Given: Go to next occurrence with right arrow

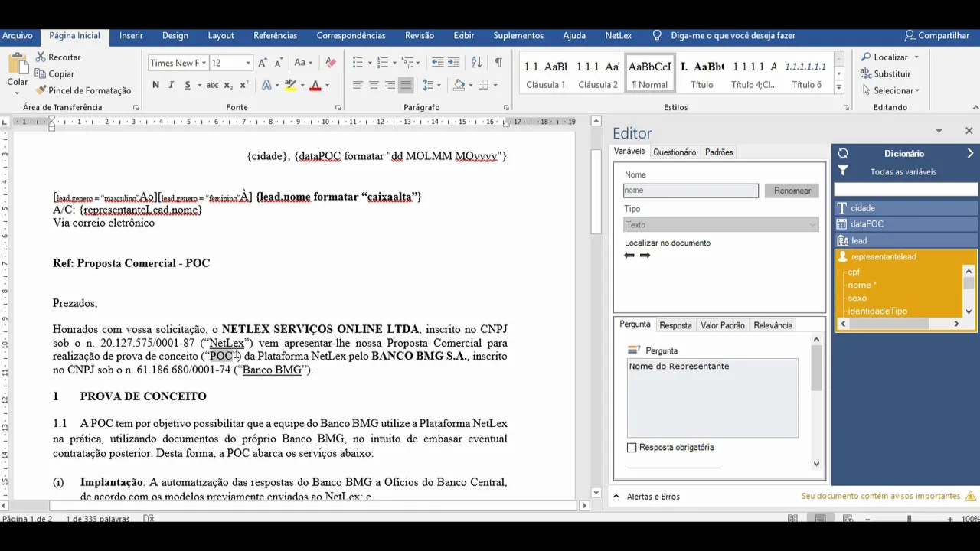Looking at the screenshot, I should point(645,256).
